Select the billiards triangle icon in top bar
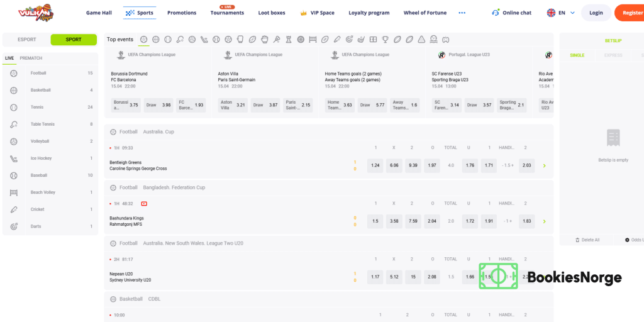The width and height of the screenshot is (644, 322). coord(421,40)
